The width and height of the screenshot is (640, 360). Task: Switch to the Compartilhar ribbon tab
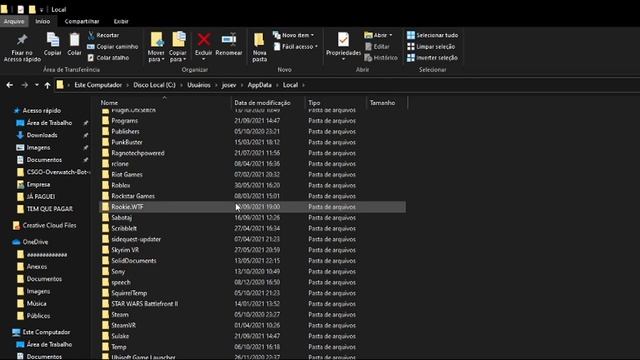click(82, 21)
